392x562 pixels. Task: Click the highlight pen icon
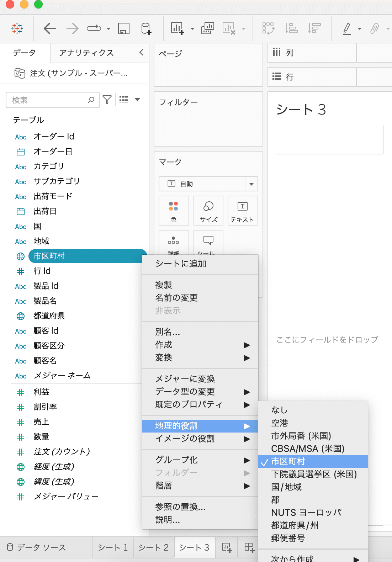tap(347, 28)
